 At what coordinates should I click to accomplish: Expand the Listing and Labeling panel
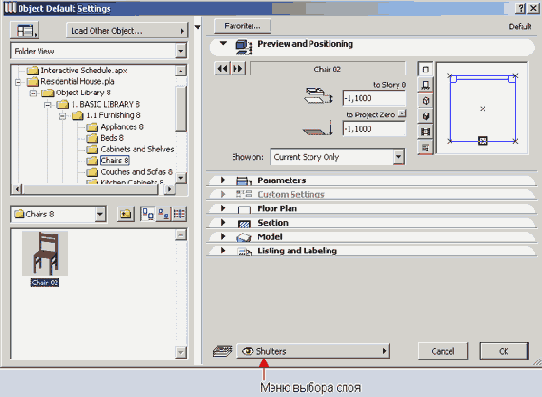[x=223, y=251]
